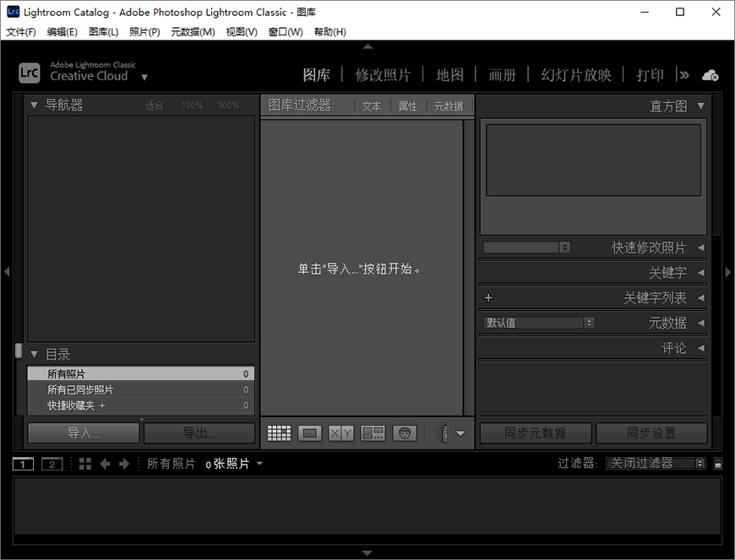The height and width of the screenshot is (560, 735).
Task: Expand the Metadata panel
Action: point(700,323)
